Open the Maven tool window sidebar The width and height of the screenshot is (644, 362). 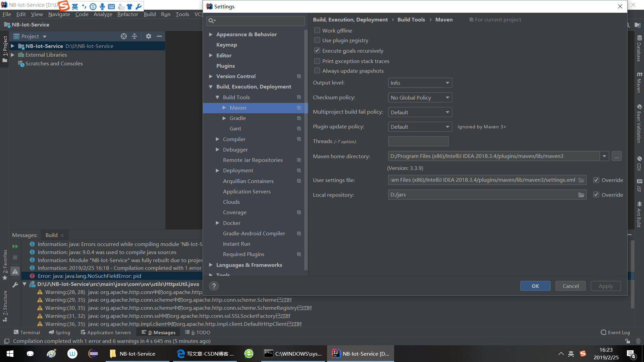(x=639, y=82)
